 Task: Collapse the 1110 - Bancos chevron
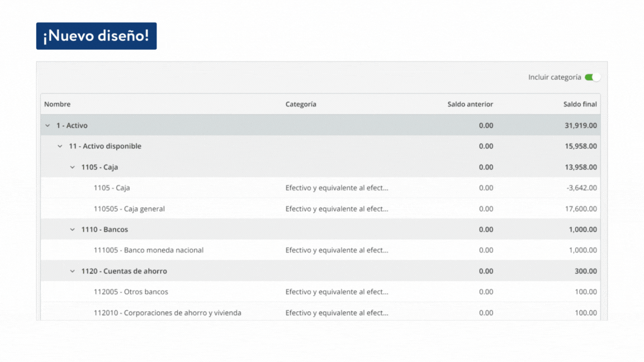point(72,230)
